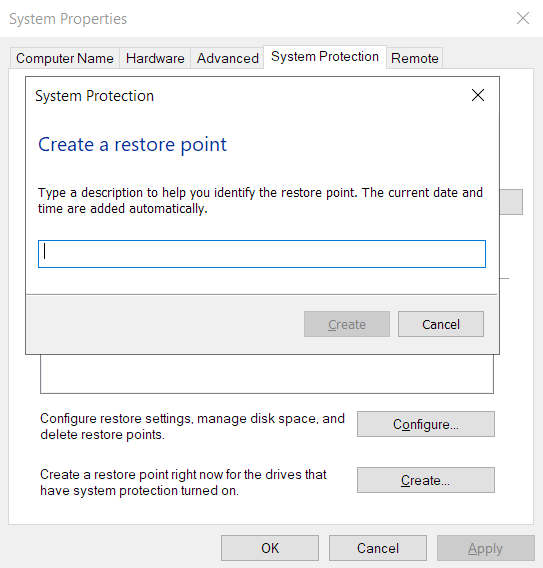The width and height of the screenshot is (543, 568).
Task: Open the Hardware tab
Action: [x=155, y=58]
